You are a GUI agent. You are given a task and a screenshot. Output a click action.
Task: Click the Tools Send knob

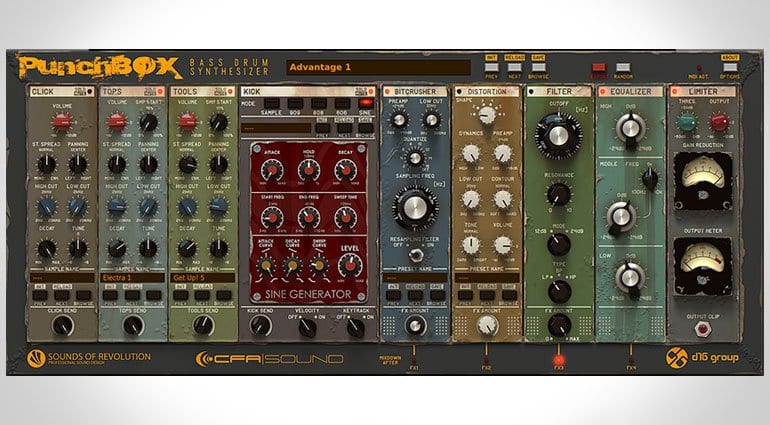click(203, 325)
